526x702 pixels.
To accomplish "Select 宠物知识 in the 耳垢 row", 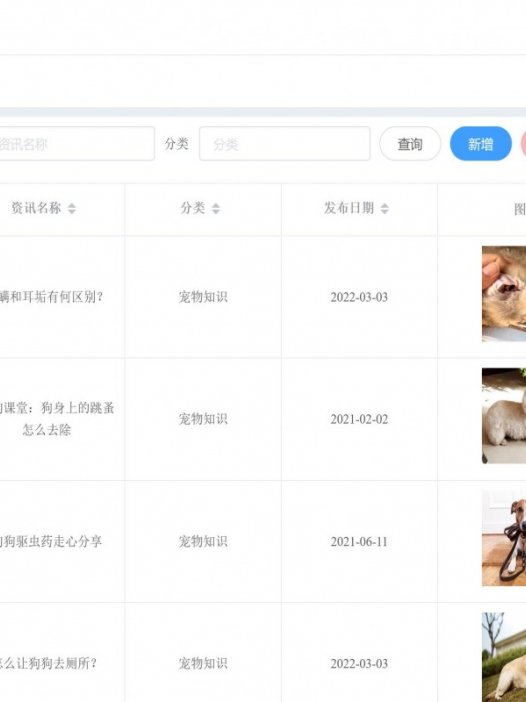I will 203,297.
